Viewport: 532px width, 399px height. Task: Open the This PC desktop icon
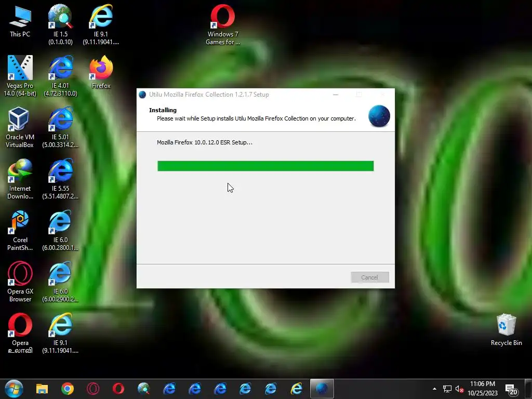(20, 21)
